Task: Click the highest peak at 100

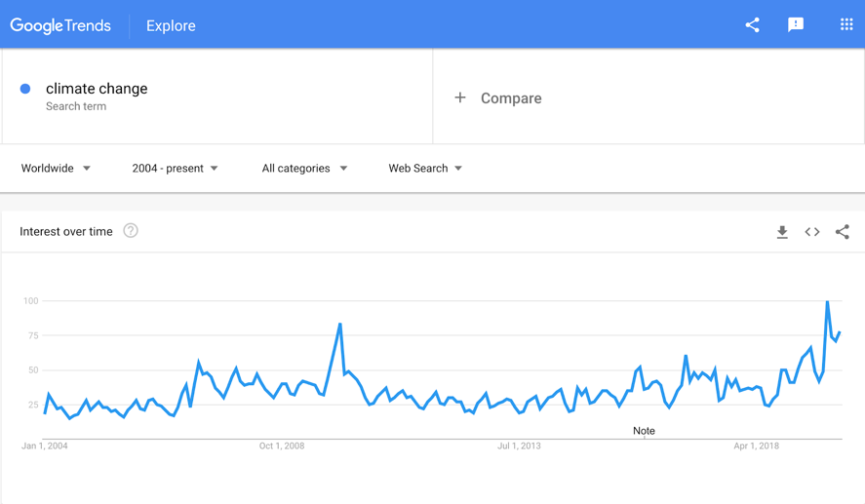Action: [828, 302]
